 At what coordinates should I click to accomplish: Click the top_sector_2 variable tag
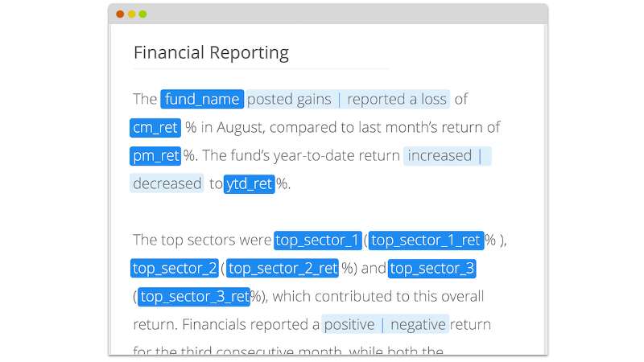(175, 268)
